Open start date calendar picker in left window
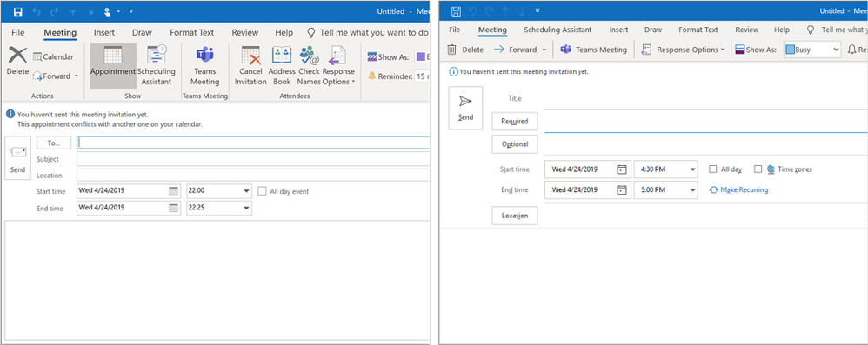868x345 pixels. (173, 190)
